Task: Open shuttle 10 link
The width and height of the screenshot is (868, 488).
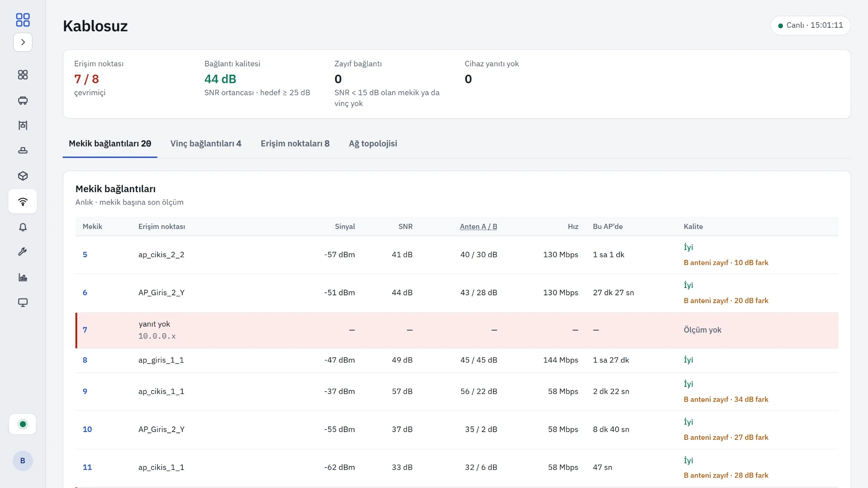Action: pyautogui.click(x=87, y=429)
